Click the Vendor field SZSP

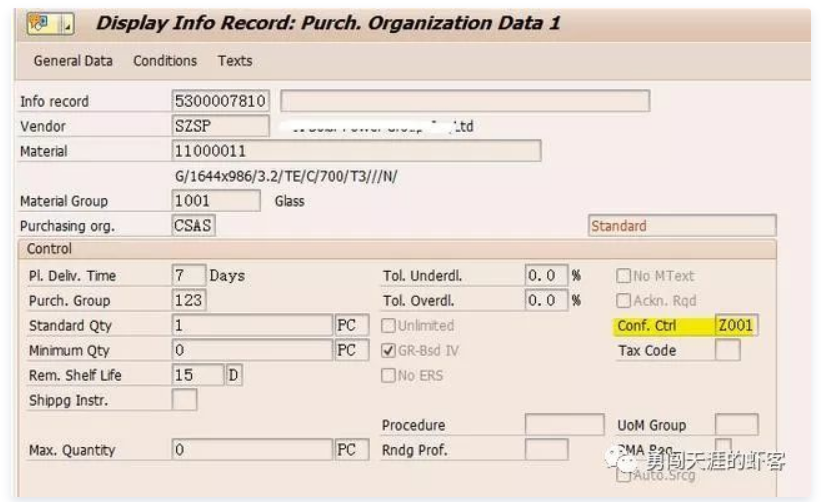coord(220,126)
